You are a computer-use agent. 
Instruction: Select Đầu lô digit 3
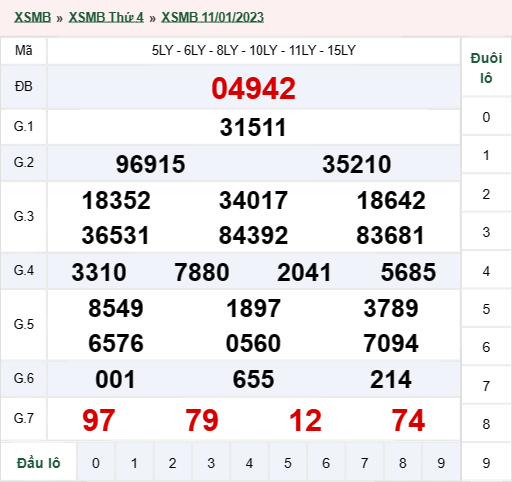(211, 463)
